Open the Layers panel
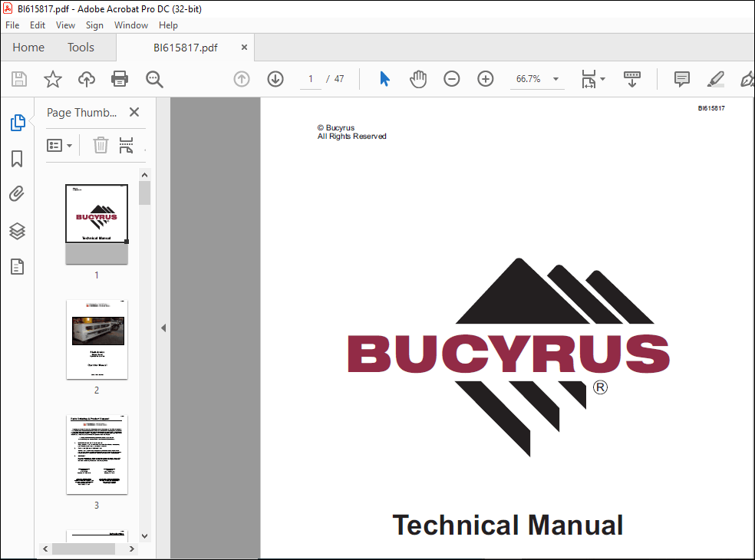This screenshot has height=560, width=755. (17, 231)
